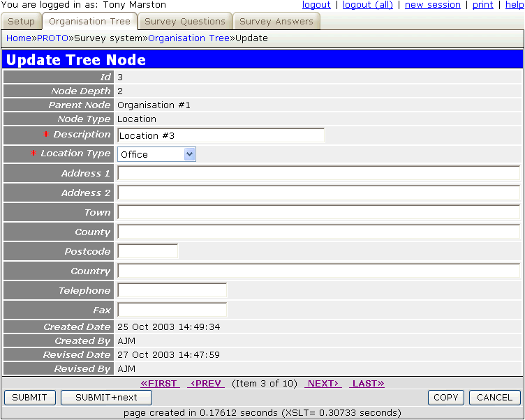Viewport: 525px width, 420px height.
Task: Go to the PREV item
Action: tap(206, 383)
